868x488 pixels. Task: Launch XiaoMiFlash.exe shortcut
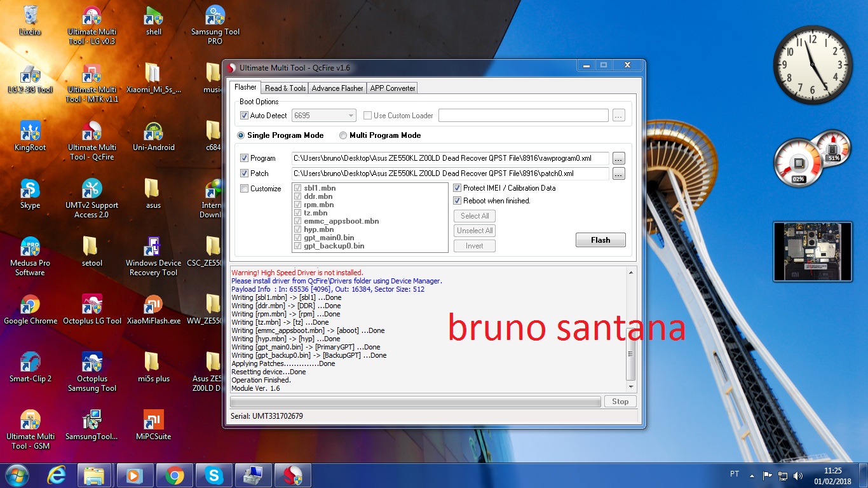coord(154,309)
